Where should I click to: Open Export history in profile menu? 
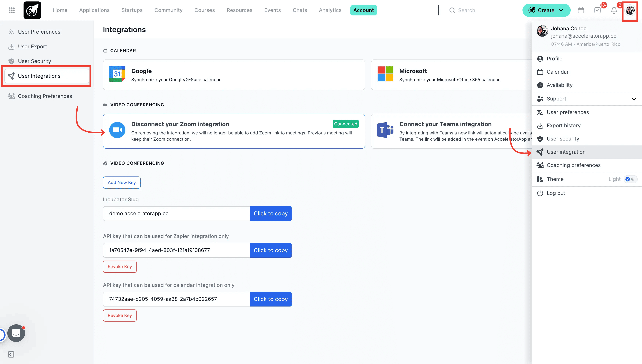tap(587, 126)
